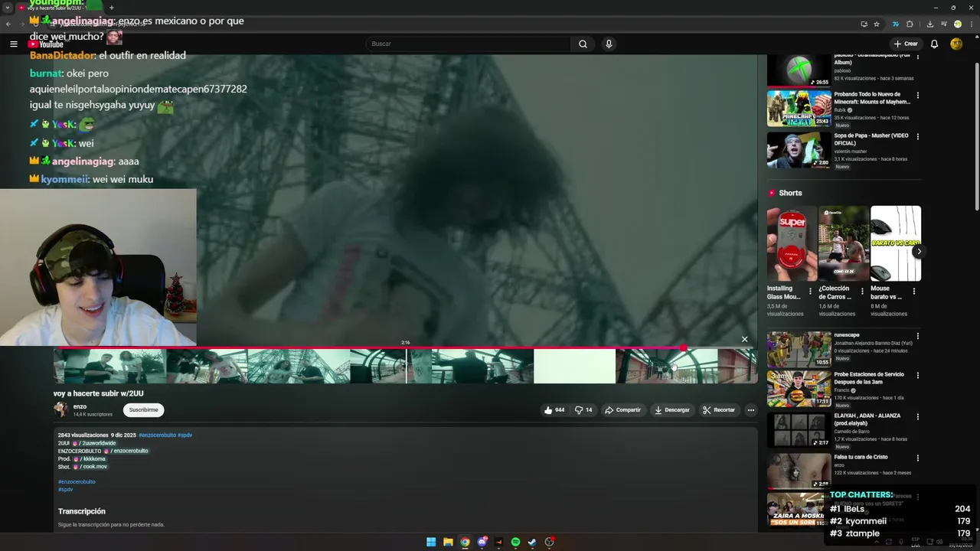The image size is (980, 551).
Task: Open Spotify from the taskbar
Action: (x=515, y=542)
